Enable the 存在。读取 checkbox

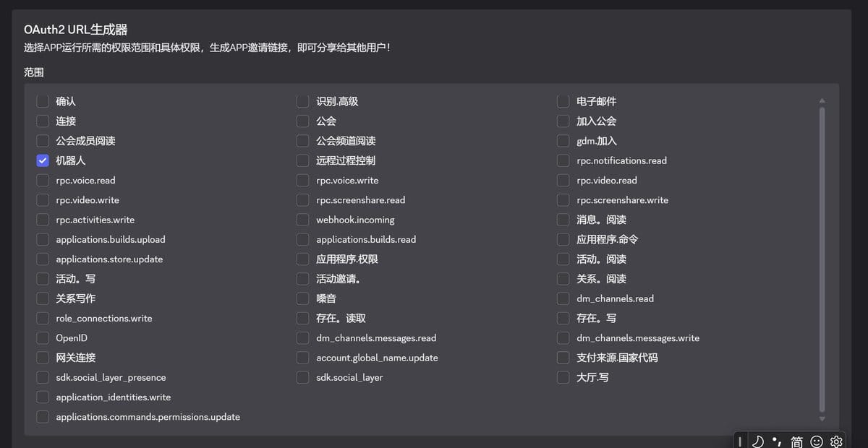pos(303,318)
